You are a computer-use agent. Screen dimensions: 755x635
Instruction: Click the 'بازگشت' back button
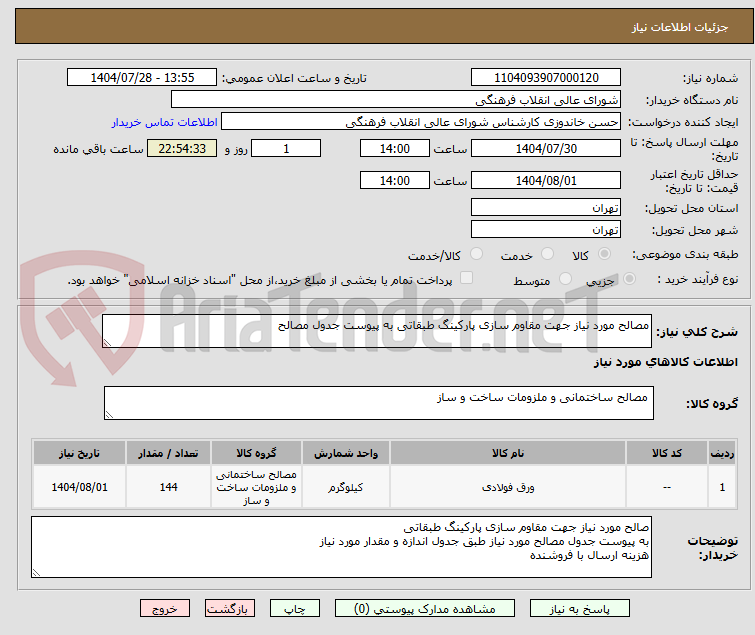(230, 609)
